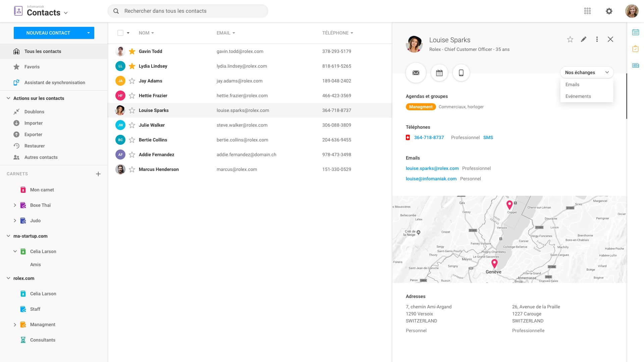
Task: Open louise@infomaniak.com email link
Action: coord(431,179)
